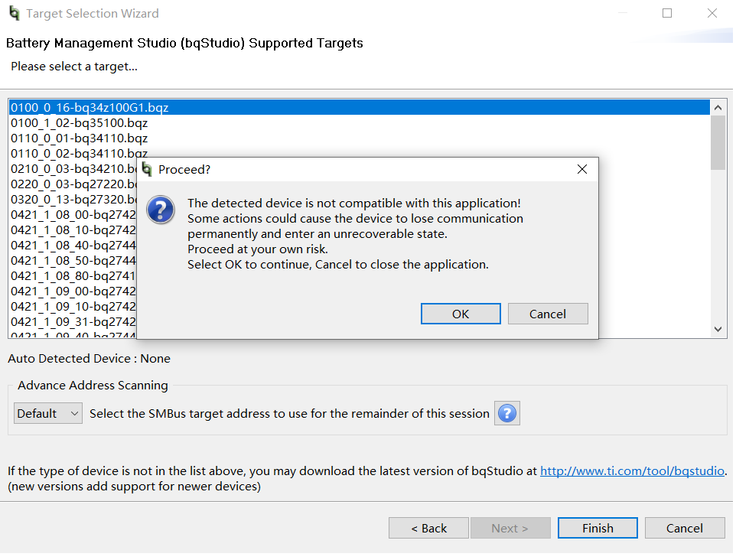Select 0421_1_08_50 target row
The width and height of the screenshot is (736, 560).
click(73, 261)
